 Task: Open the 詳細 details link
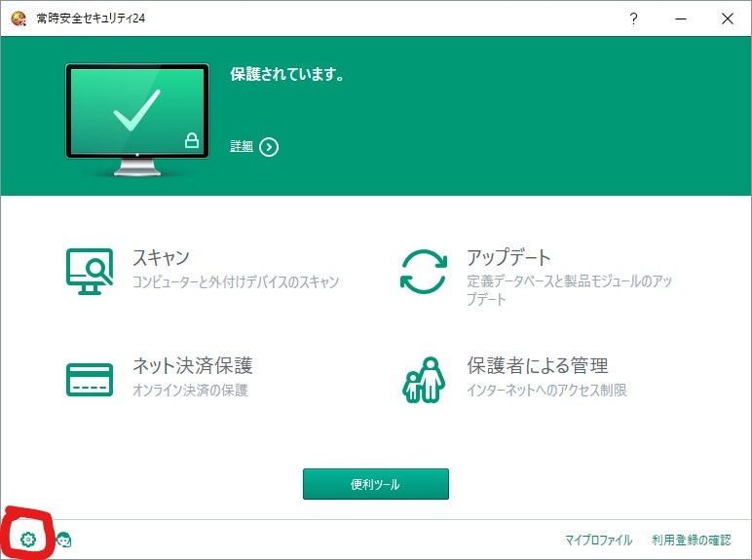[242, 146]
